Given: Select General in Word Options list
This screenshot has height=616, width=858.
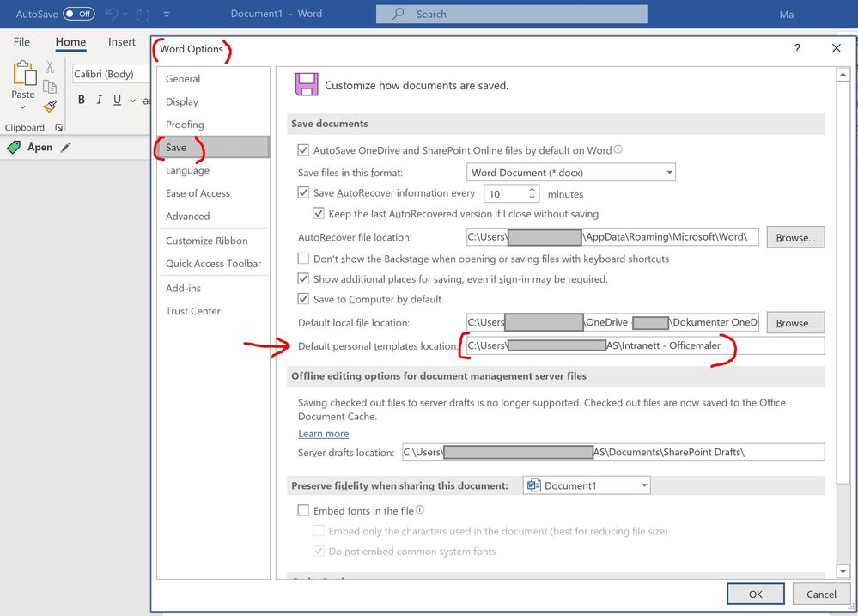Looking at the screenshot, I should (213, 79).
